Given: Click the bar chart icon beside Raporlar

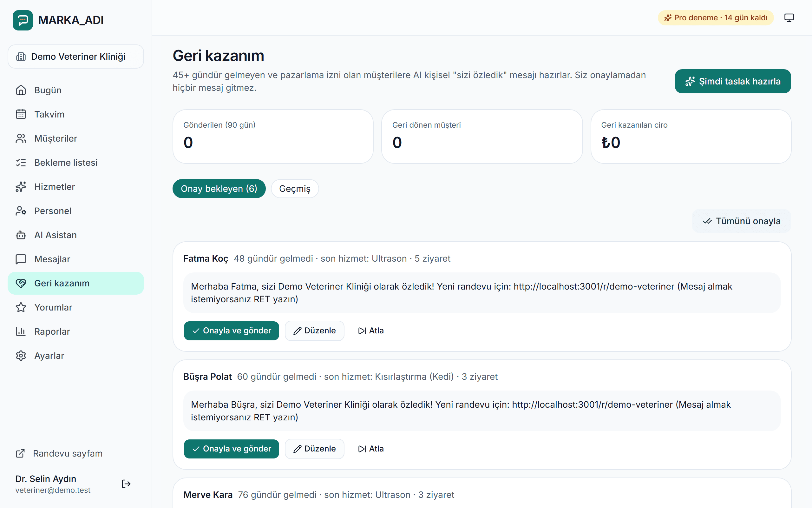Looking at the screenshot, I should click(x=21, y=331).
